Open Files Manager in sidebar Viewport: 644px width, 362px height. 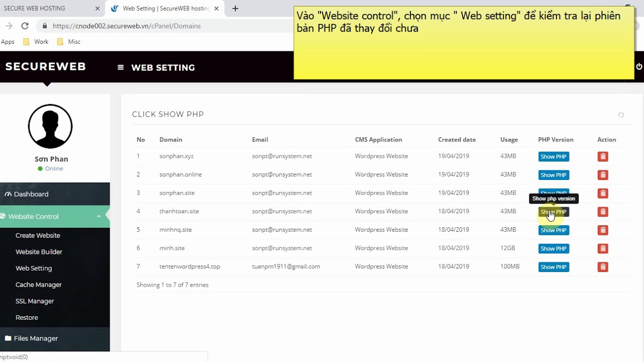pyautogui.click(x=55, y=338)
